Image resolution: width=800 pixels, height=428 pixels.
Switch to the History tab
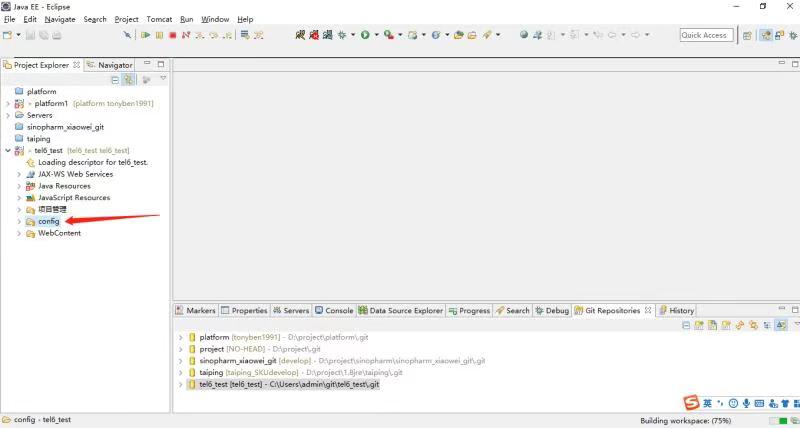(x=677, y=310)
